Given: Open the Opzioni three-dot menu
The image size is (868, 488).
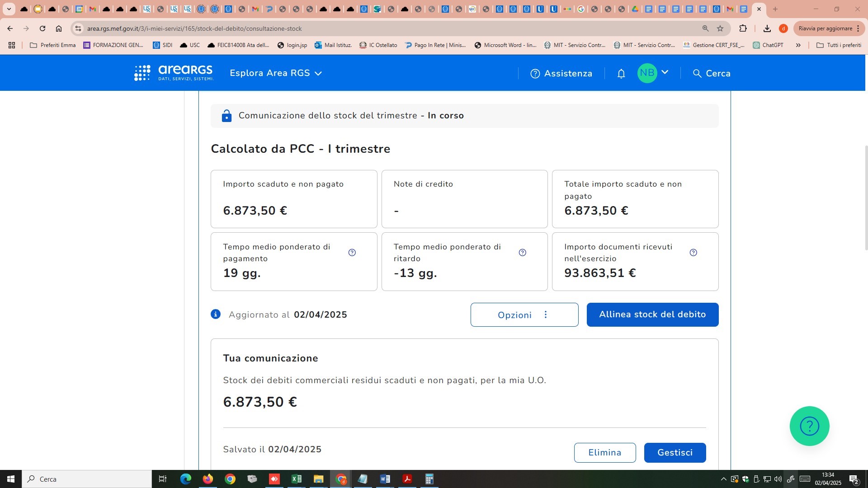Looking at the screenshot, I should (x=524, y=315).
